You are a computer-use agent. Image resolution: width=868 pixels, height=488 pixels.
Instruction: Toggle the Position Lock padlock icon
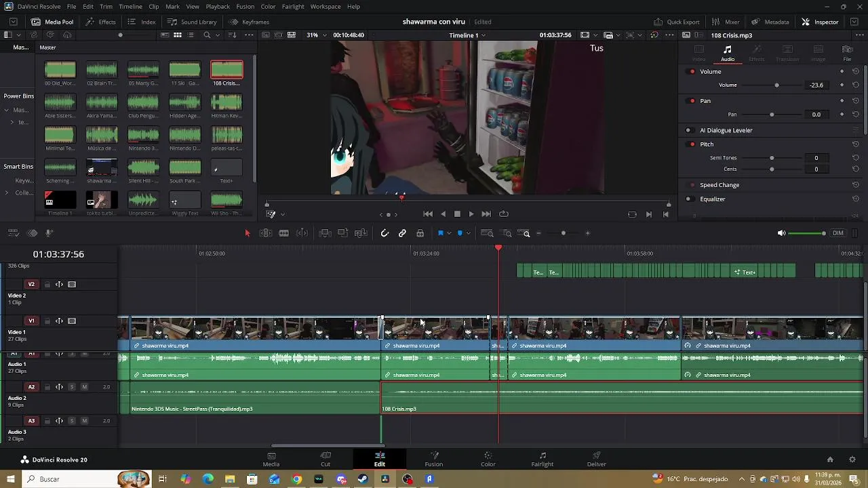(x=420, y=233)
